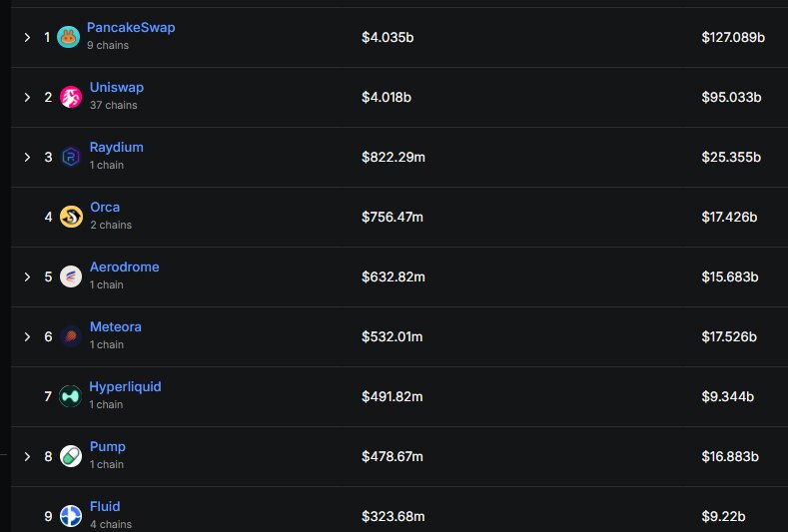Screen dimensions: 788x532
Task: Open the PancakeSwap protocol link
Action: tap(131, 27)
